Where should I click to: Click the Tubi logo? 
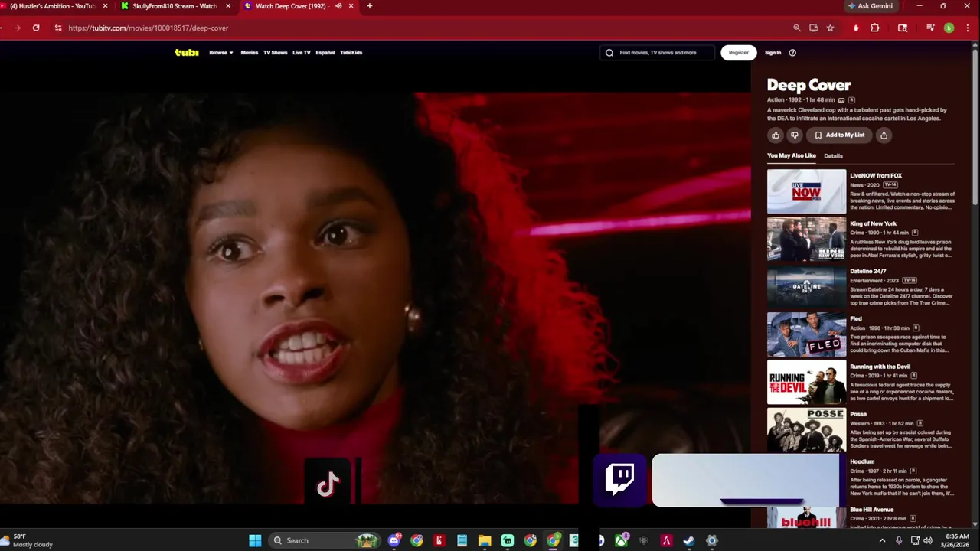point(186,52)
